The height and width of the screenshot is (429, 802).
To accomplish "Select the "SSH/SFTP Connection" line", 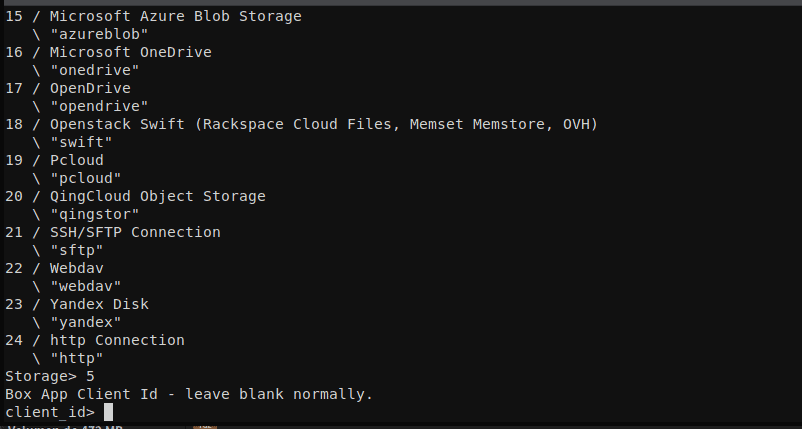I will (113, 232).
